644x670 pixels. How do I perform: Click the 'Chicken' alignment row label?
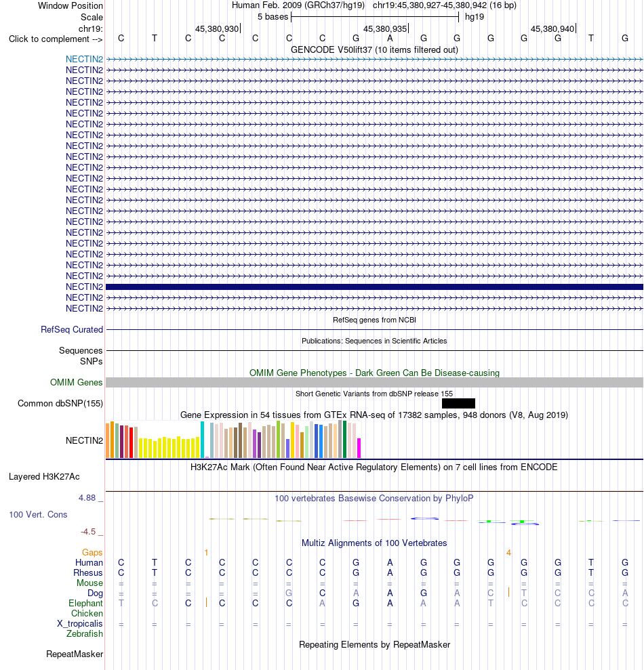point(87,613)
